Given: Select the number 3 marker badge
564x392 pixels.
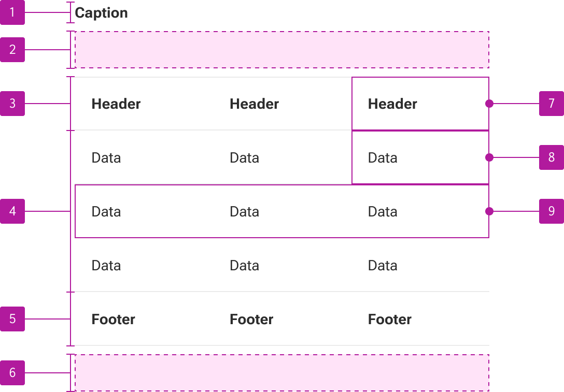Looking at the screenshot, I should 12,104.
